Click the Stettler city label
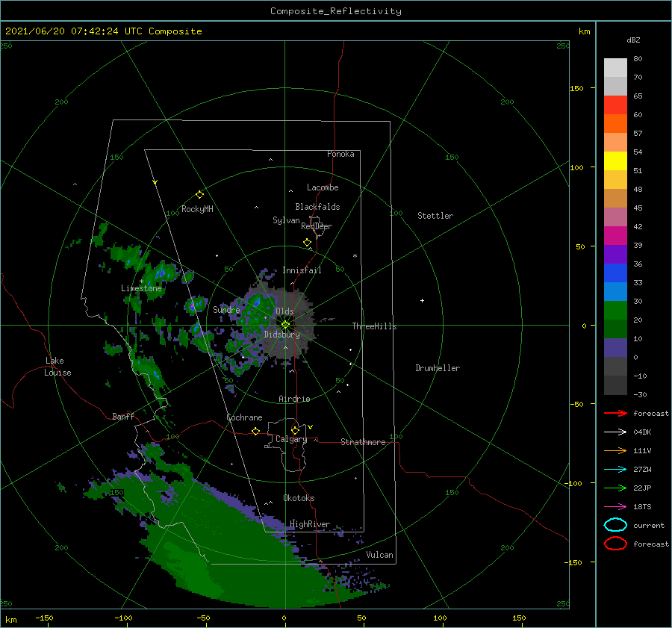672x628 pixels. click(x=435, y=216)
